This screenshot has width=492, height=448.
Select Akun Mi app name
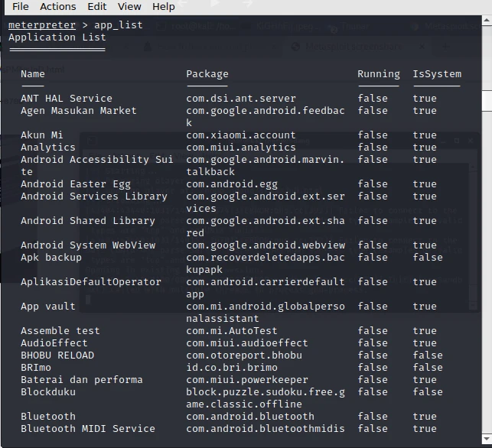42,135
